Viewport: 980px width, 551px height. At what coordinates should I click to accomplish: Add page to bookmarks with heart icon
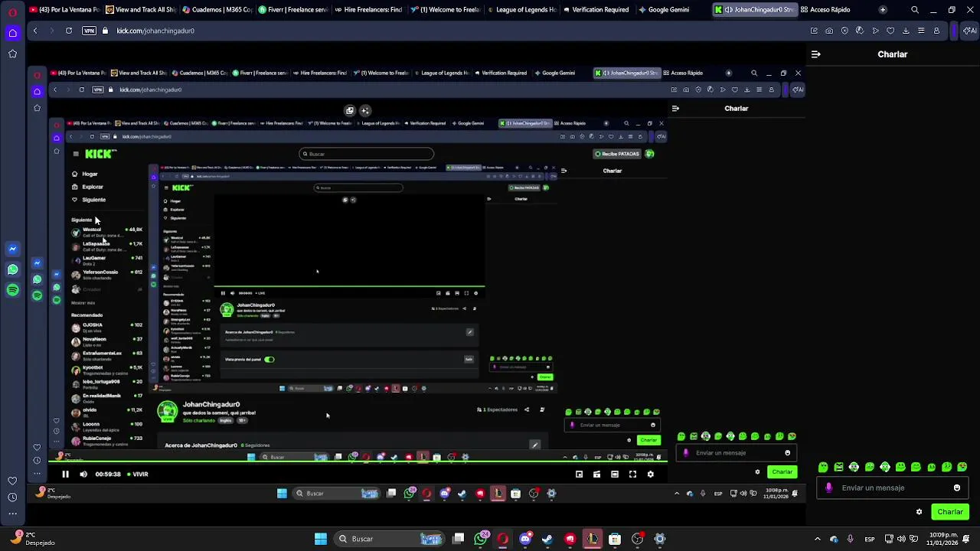coord(890,31)
